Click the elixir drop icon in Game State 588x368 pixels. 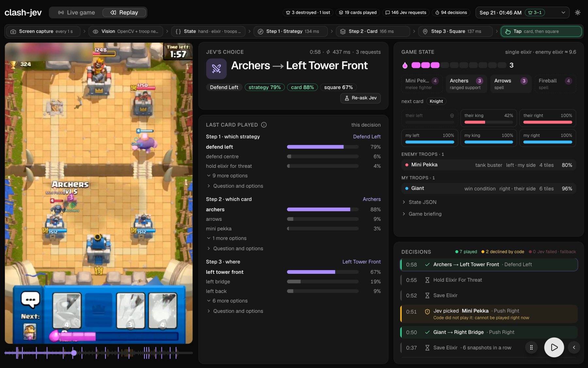tap(405, 65)
